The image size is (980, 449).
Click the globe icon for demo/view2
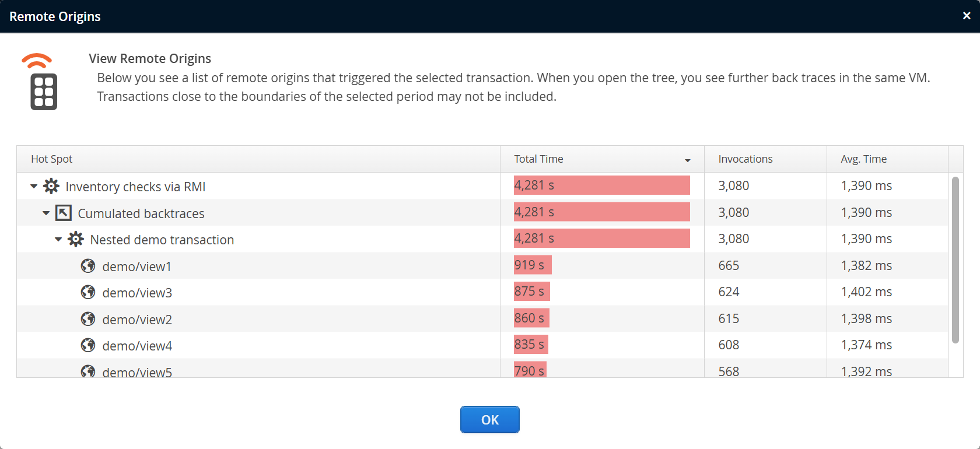[x=88, y=319]
